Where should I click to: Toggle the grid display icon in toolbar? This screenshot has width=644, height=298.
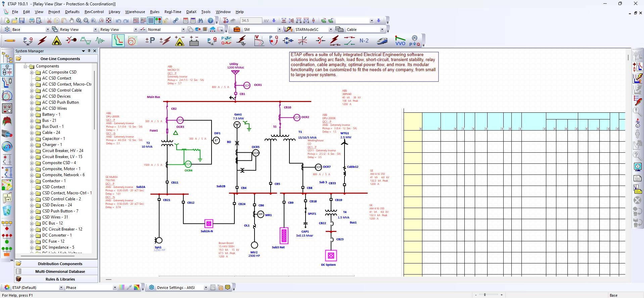pyautogui.click(x=151, y=20)
